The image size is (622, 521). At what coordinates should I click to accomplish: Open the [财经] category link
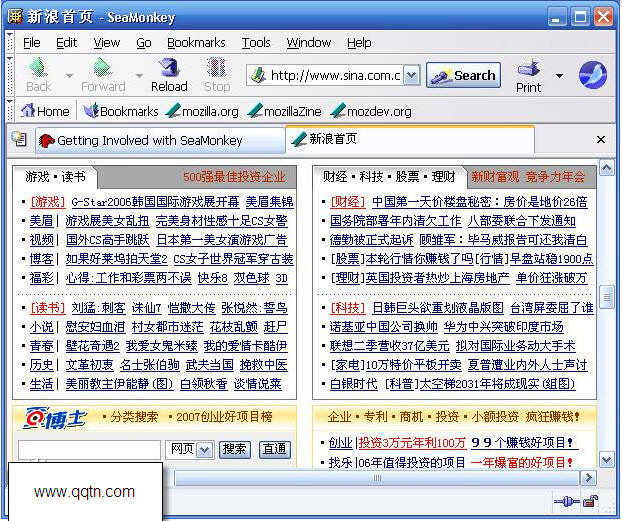click(x=347, y=202)
